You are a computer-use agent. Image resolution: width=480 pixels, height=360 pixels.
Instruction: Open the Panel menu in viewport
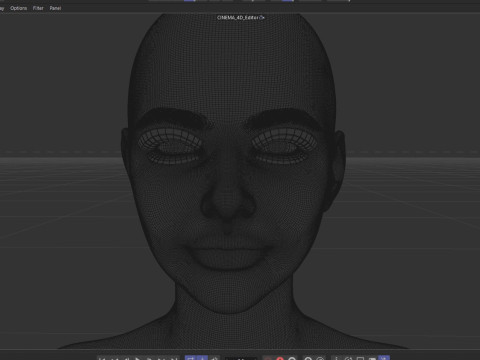coord(55,8)
